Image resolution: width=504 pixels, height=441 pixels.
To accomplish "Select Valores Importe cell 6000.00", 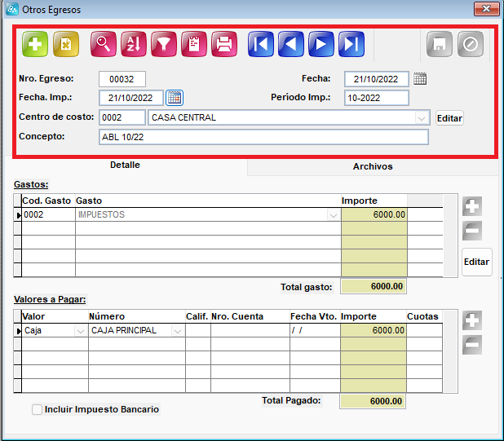I will 374,330.
